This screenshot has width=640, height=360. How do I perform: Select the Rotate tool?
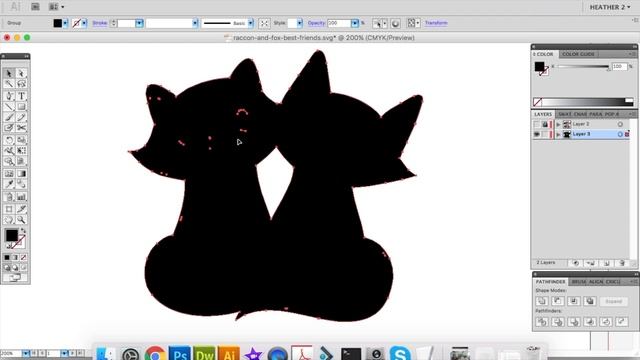point(9,140)
